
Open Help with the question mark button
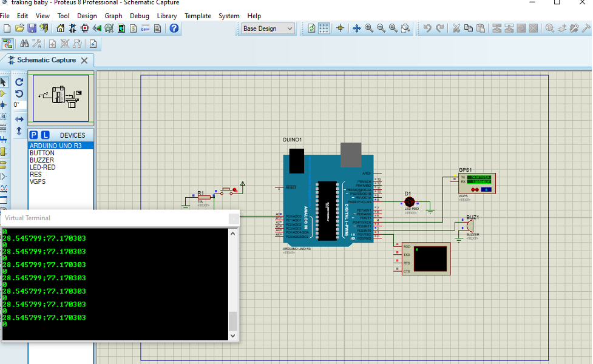[x=174, y=28]
